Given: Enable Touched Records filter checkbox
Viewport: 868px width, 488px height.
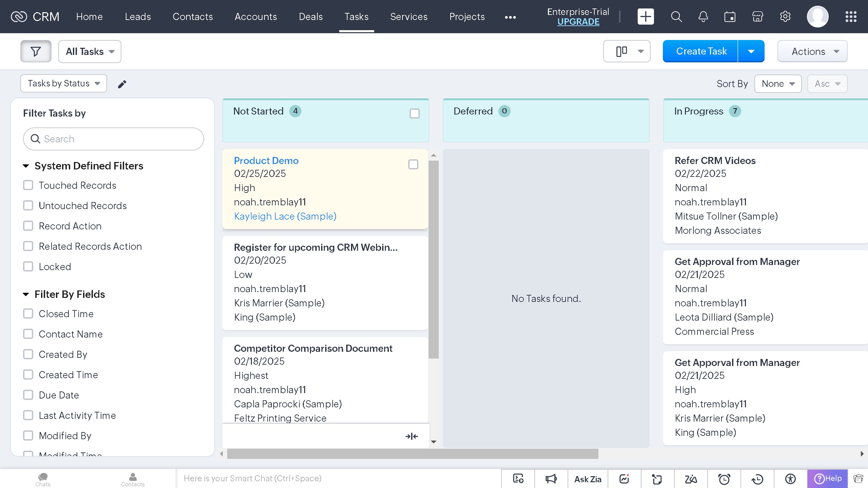Looking at the screenshot, I should 28,185.
